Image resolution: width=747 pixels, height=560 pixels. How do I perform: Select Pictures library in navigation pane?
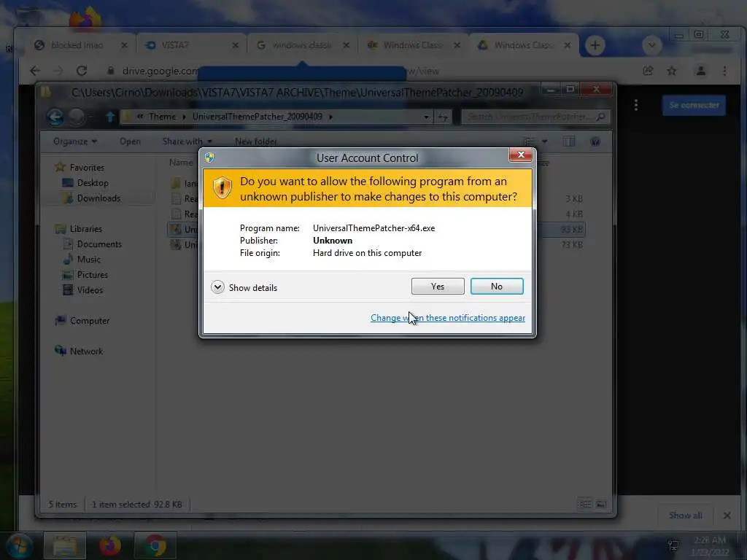(93, 275)
